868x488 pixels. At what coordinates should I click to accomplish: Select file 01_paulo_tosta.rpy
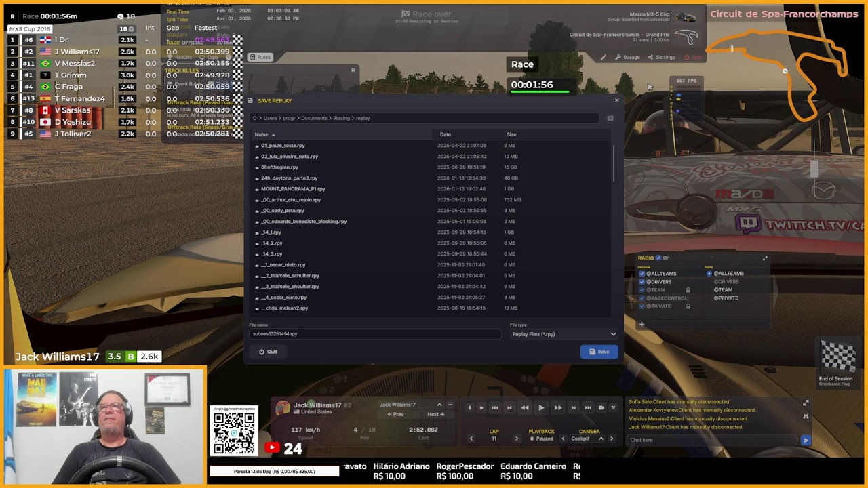(283, 146)
